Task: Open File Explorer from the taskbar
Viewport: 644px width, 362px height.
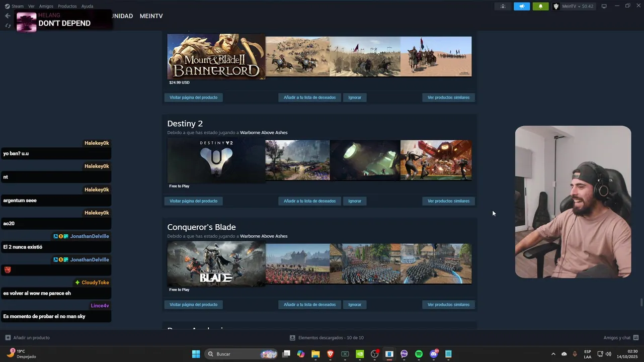Action: (315, 354)
